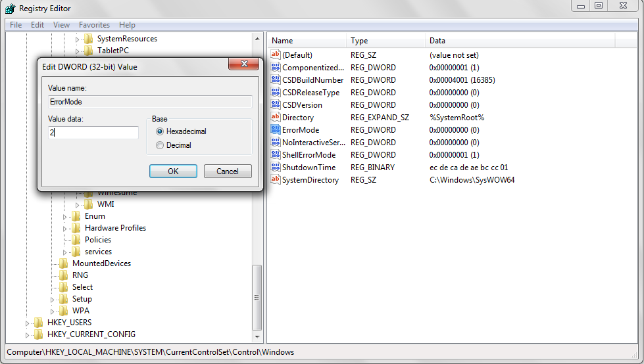Image resolution: width=644 pixels, height=364 pixels.
Task: Click the services folder icon
Action: (76, 252)
